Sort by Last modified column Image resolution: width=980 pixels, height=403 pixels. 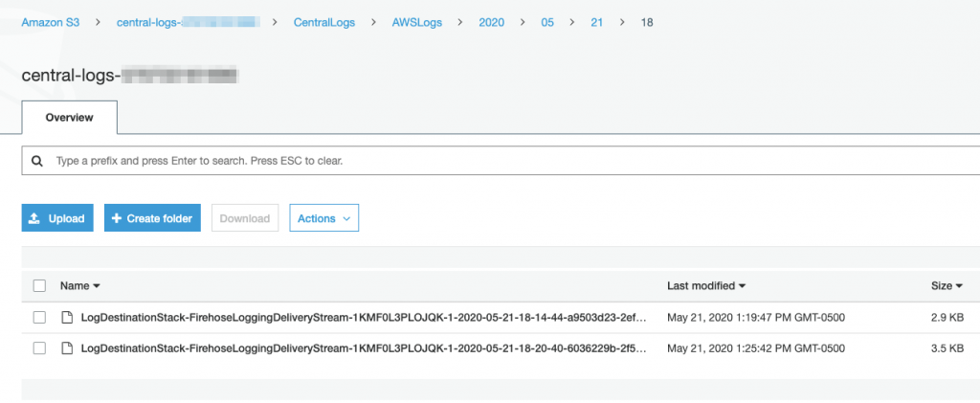(x=705, y=285)
